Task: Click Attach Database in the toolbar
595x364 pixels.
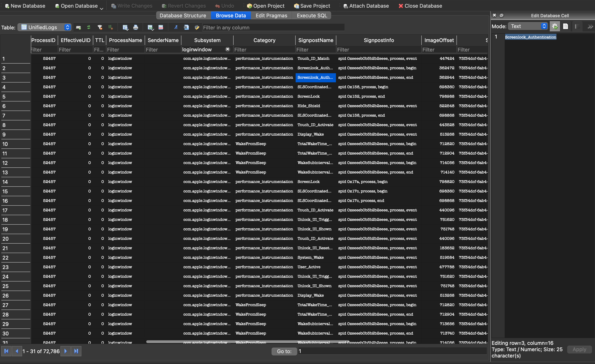Action: (x=366, y=6)
